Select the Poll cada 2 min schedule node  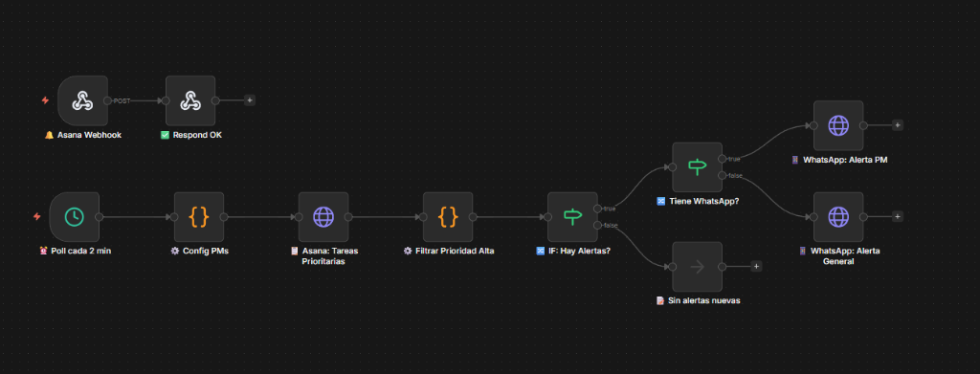pyautogui.click(x=74, y=217)
